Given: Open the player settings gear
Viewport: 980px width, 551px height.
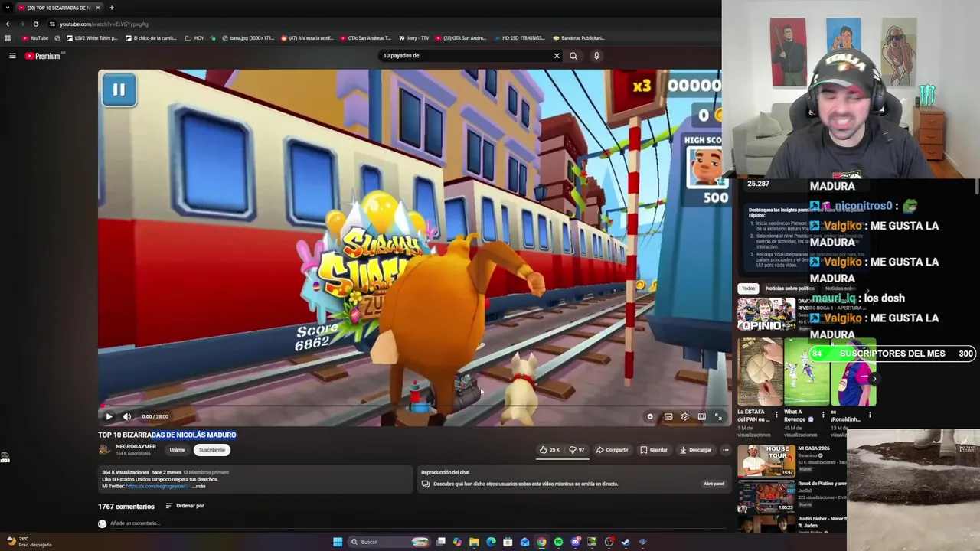Looking at the screenshot, I should pyautogui.click(x=685, y=416).
